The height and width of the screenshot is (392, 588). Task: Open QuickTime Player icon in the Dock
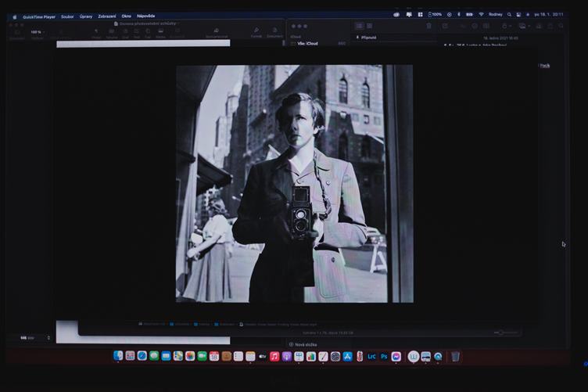[438, 356]
